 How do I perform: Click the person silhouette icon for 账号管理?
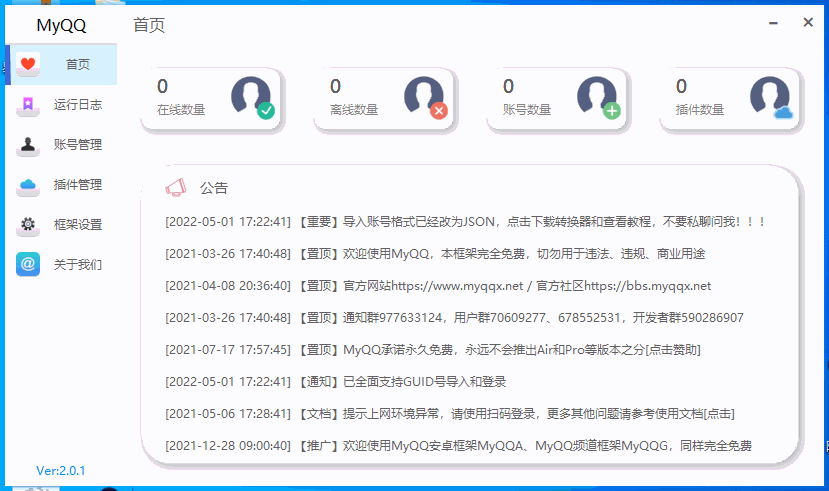click(x=28, y=145)
